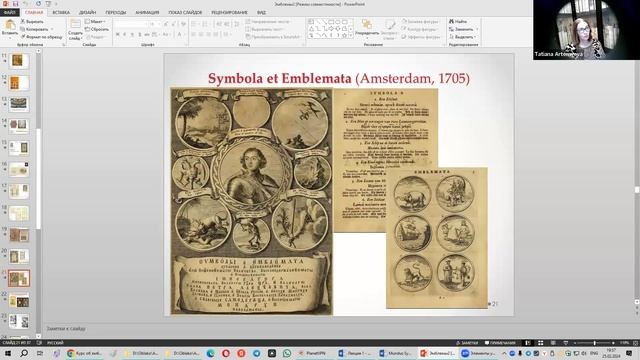Screen dimensions: 640x360
Task: Click Сбросить (Reset) slide button
Action: click(x=97, y=29)
